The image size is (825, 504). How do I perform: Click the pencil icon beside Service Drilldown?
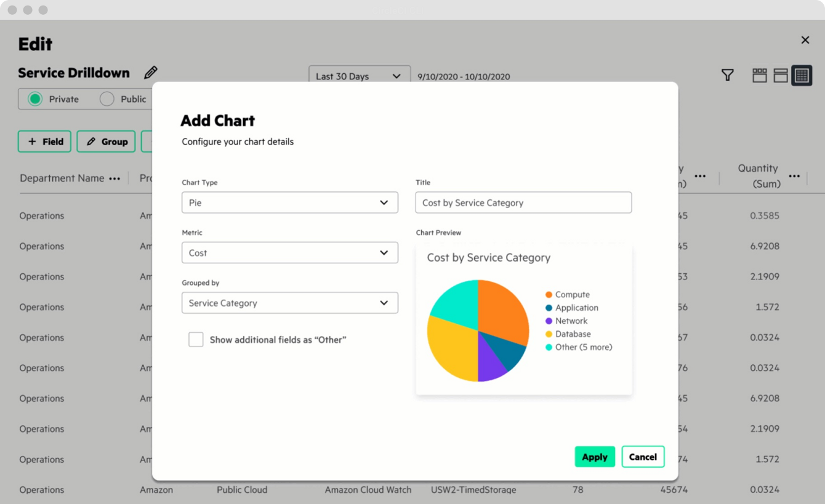point(150,73)
